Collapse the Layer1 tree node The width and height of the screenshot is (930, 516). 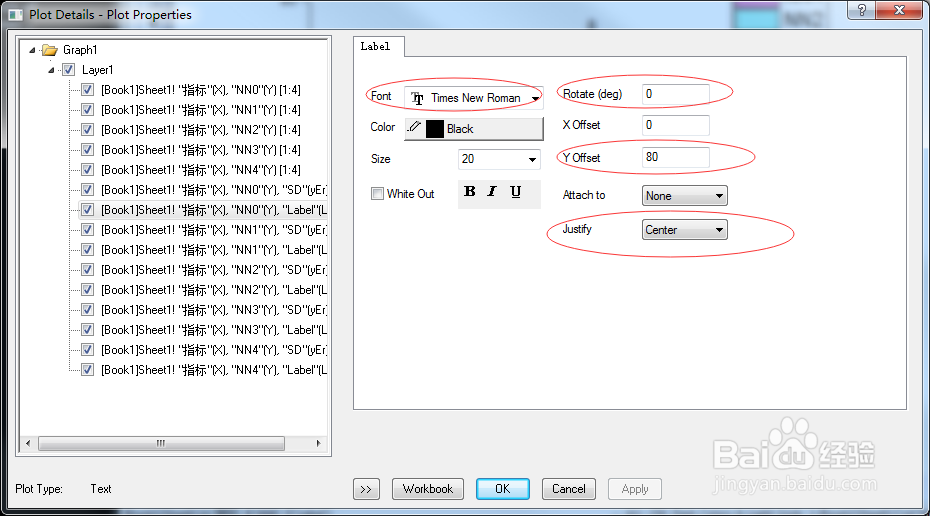tap(52, 70)
